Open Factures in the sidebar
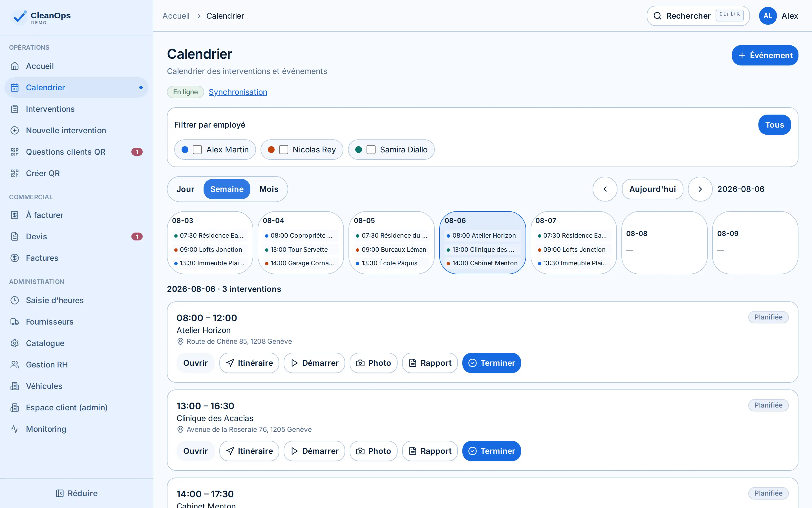This screenshot has height=508, width=812. [76, 258]
